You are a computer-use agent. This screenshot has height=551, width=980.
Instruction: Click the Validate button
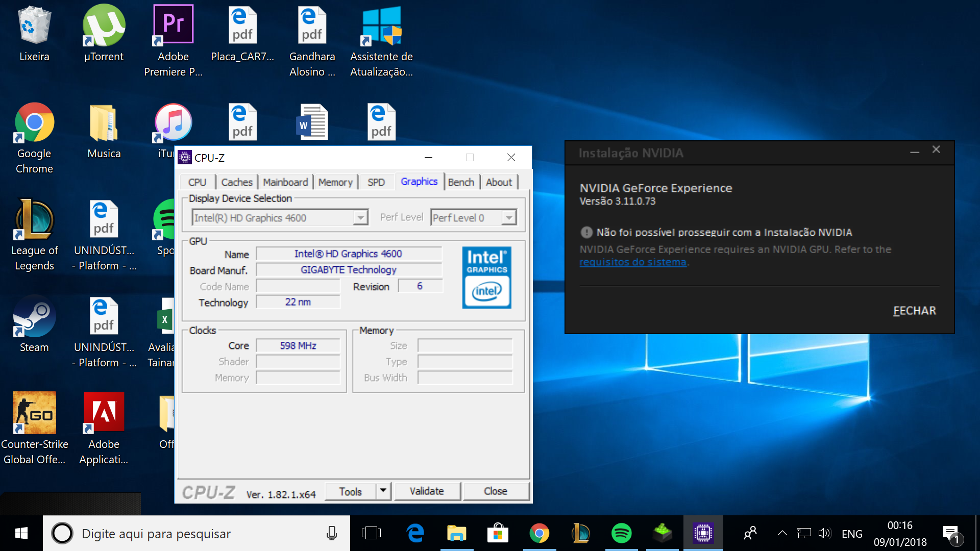point(427,491)
